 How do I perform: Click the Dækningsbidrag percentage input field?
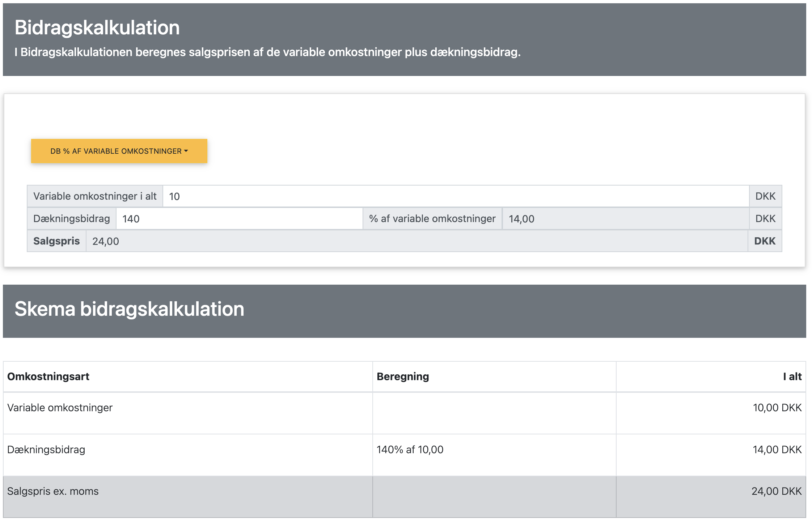(240, 219)
